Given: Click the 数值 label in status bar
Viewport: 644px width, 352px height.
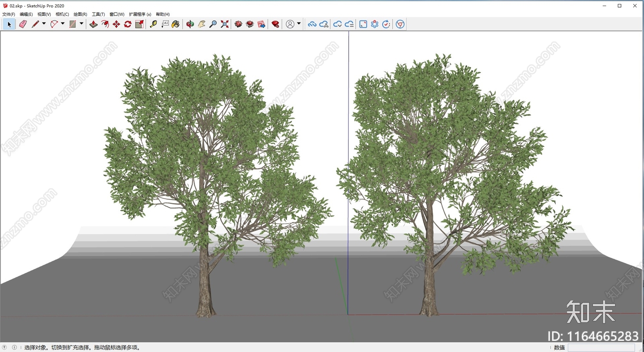Looking at the screenshot, I should click(559, 348).
